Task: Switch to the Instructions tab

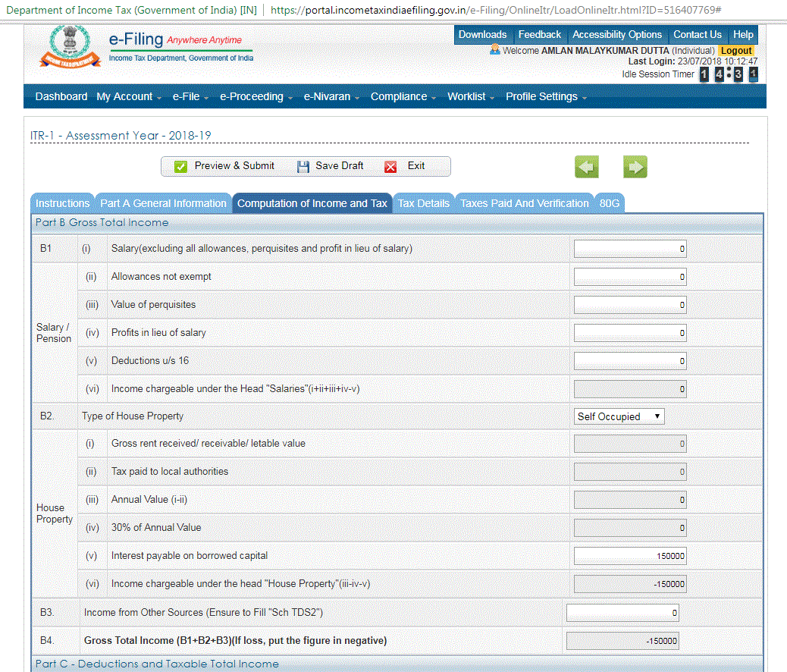Action: coord(62,203)
